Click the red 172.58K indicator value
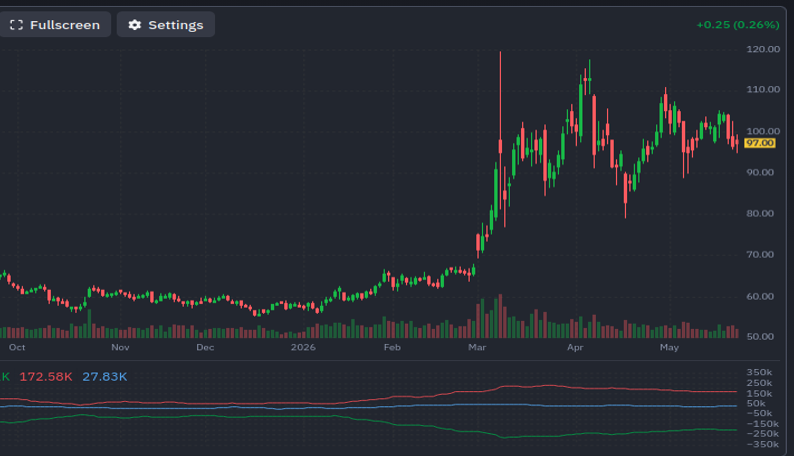Screen dimensions: 794x456 coord(46,377)
